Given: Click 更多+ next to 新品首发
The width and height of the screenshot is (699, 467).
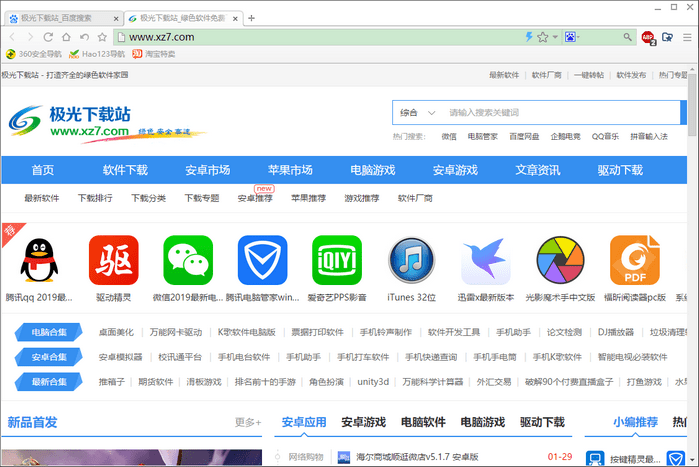Looking at the screenshot, I should pos(248,422).
